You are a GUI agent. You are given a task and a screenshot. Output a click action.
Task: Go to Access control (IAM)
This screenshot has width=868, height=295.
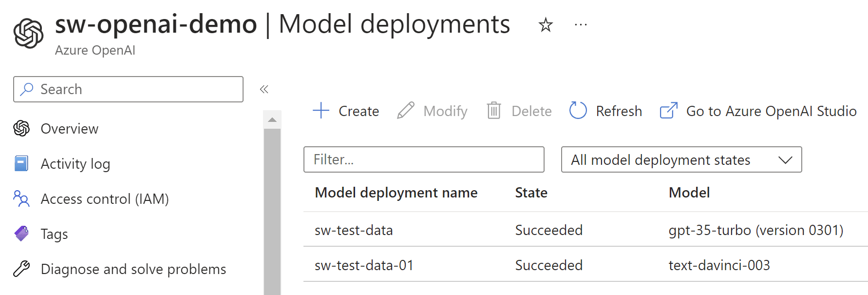coord(105,199)
